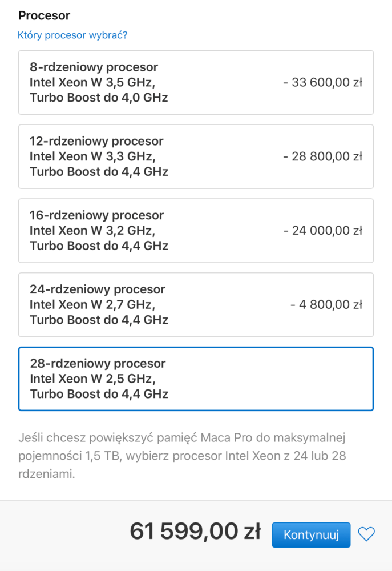The width and height of the screenshot is (392, 571).
Task: Click the '16-rdzeniowy procesor' title text
Action: pos(96,215)
